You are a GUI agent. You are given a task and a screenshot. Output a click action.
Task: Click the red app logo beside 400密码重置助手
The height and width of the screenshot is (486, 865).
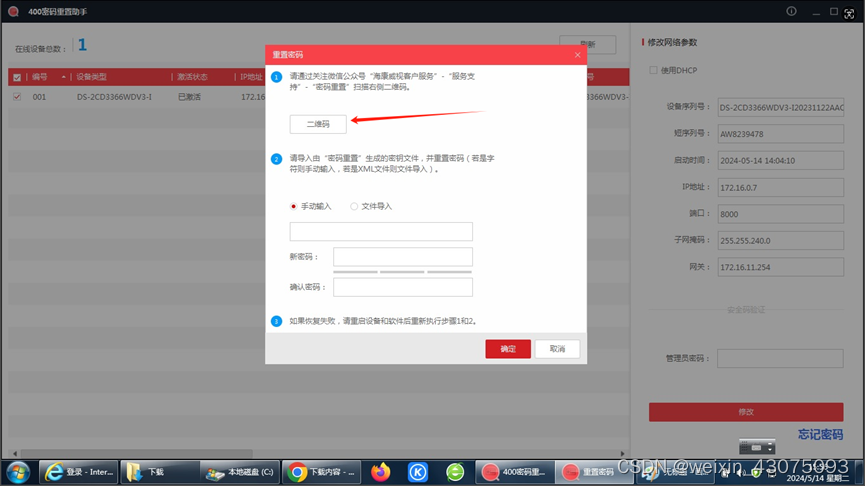pos(13,12)
